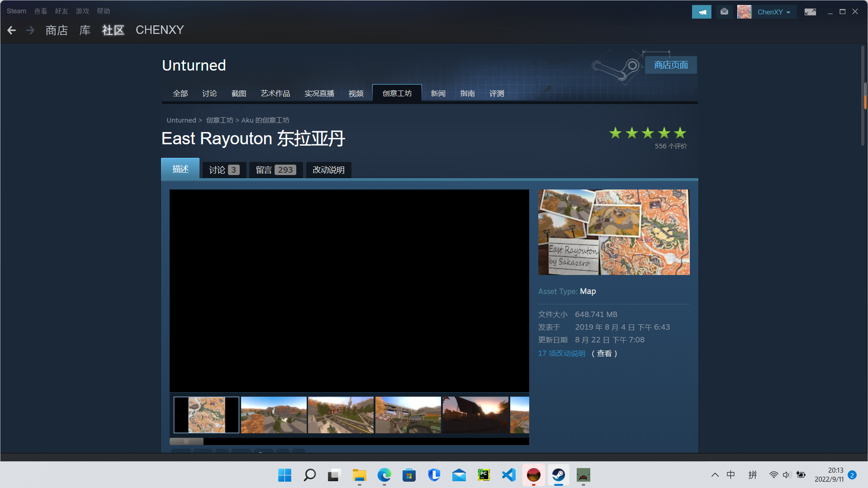Open Task View in taskbar
Image resolution: width=868 pixels, height=488 pixels.
point(334,475)
